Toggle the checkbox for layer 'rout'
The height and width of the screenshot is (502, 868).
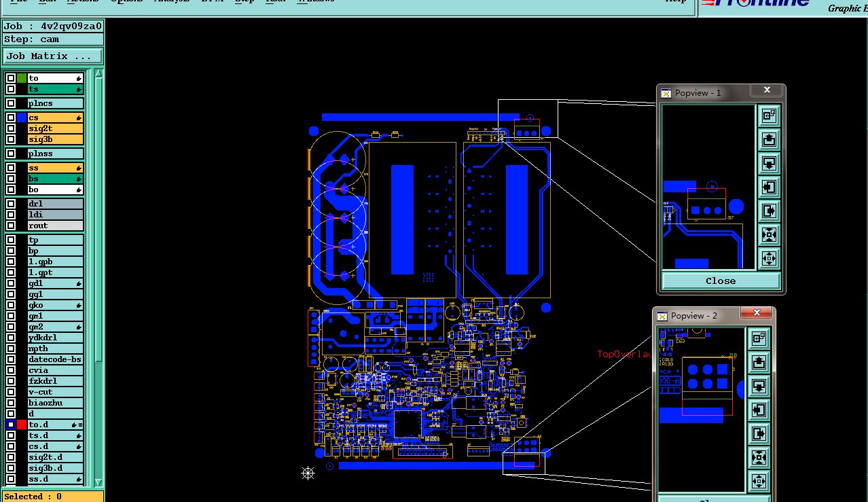click(x=11, y=226)
